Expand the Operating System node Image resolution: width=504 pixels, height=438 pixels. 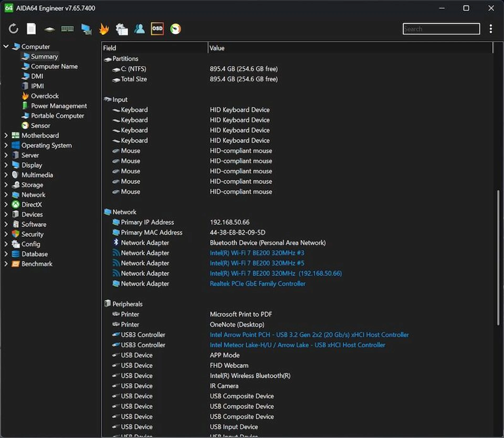click(x=6, y=145)
